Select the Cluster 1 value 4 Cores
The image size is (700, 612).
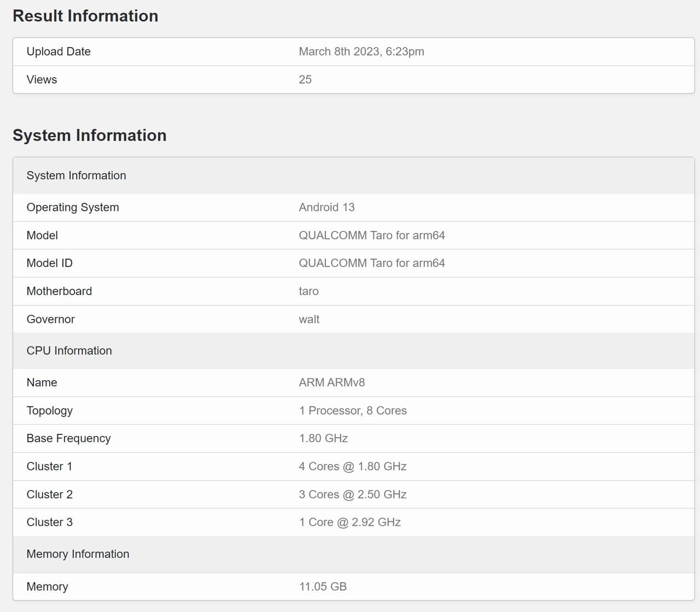coord(352,467)
